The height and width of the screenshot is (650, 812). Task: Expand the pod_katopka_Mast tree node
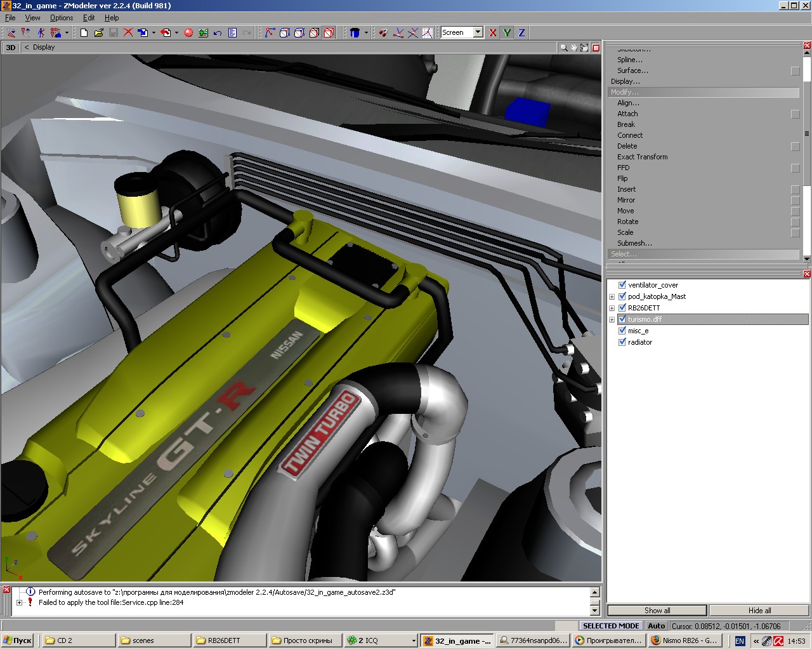pyautogui.click(x=612, y=296)
